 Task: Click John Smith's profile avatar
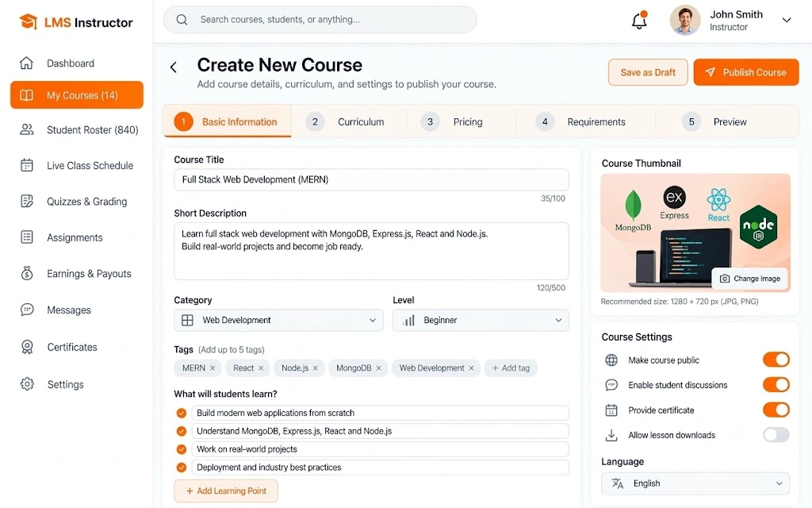coord(685,20)
